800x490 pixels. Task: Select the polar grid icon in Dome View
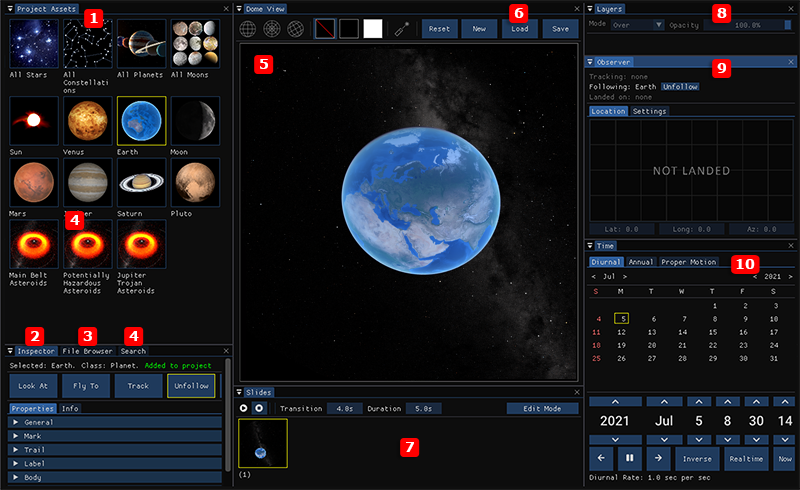(271, 29)
